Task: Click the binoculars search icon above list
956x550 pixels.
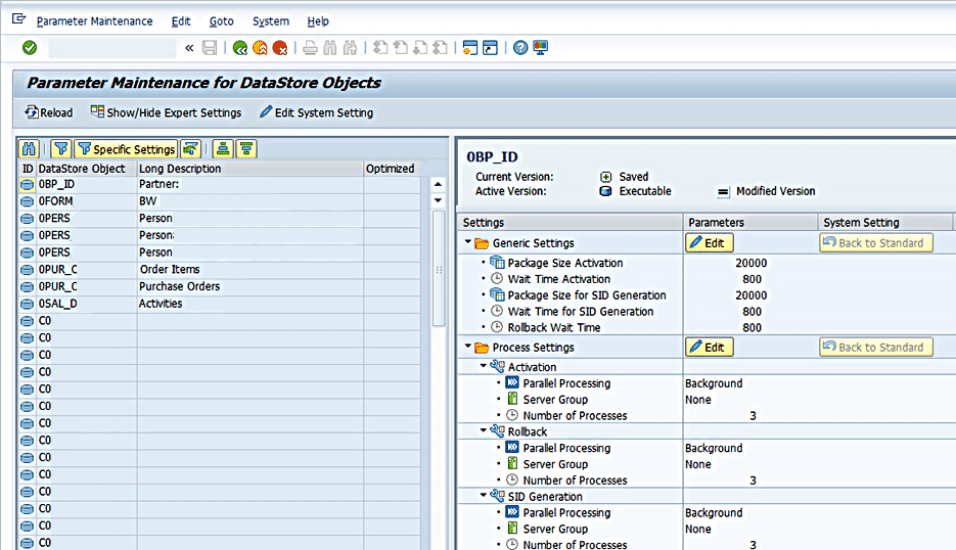Action: coord(29,149)
